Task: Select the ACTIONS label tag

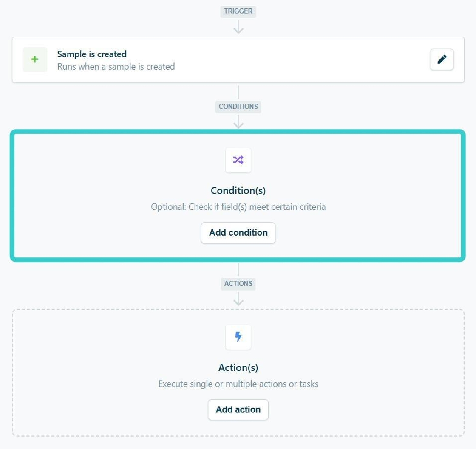Action: click(x=238, y=284)
